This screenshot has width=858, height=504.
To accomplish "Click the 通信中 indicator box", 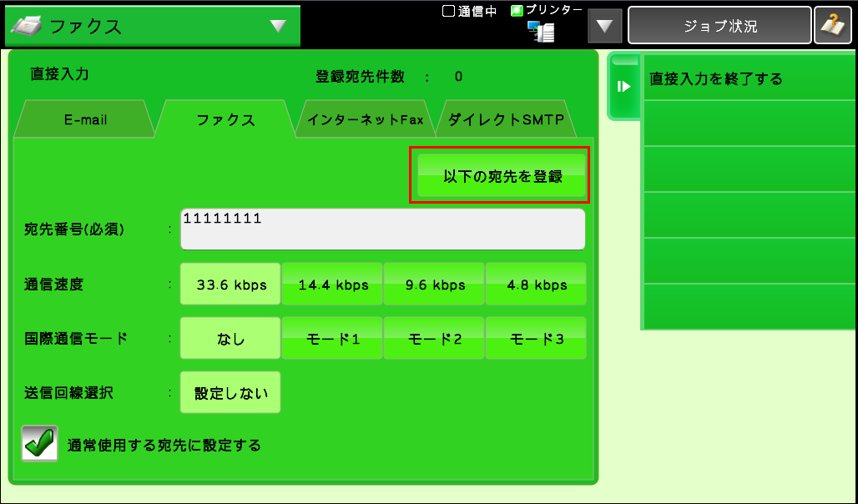I will coord(448,12).
